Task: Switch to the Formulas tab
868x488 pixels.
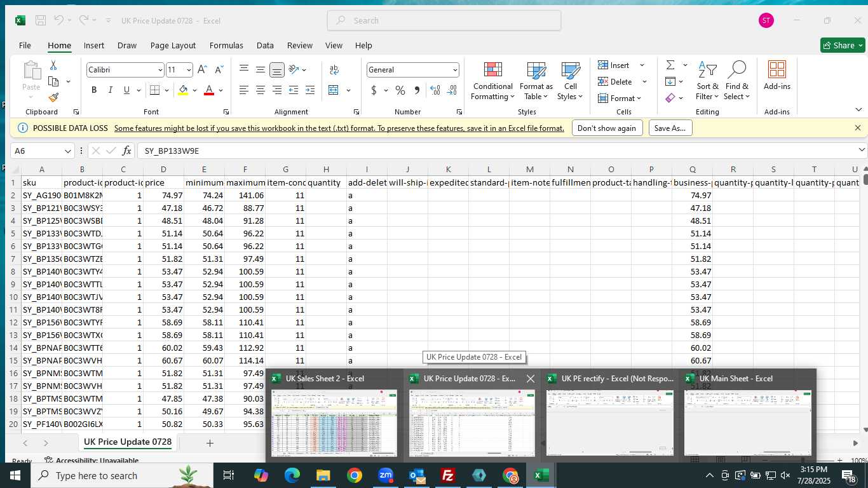Action: click(226, 45)
